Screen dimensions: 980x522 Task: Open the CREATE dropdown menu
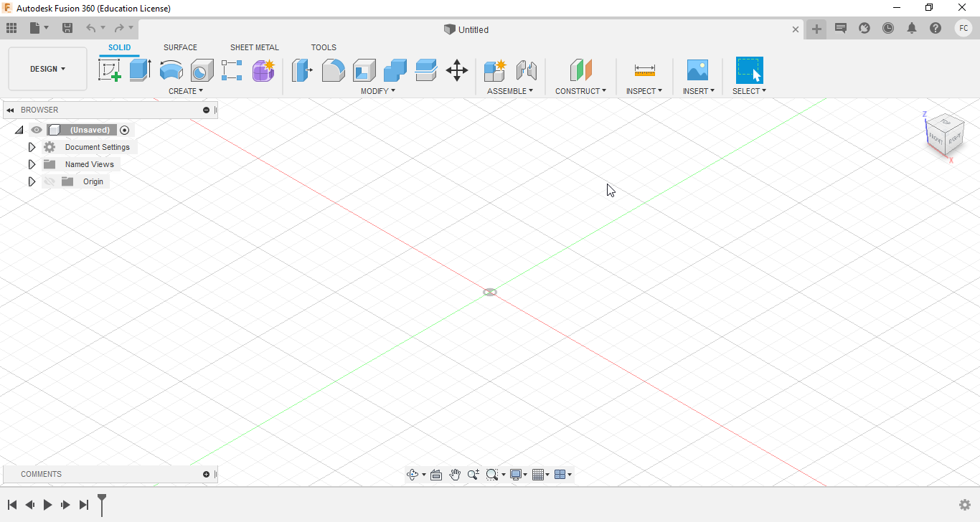coord(186,91)
